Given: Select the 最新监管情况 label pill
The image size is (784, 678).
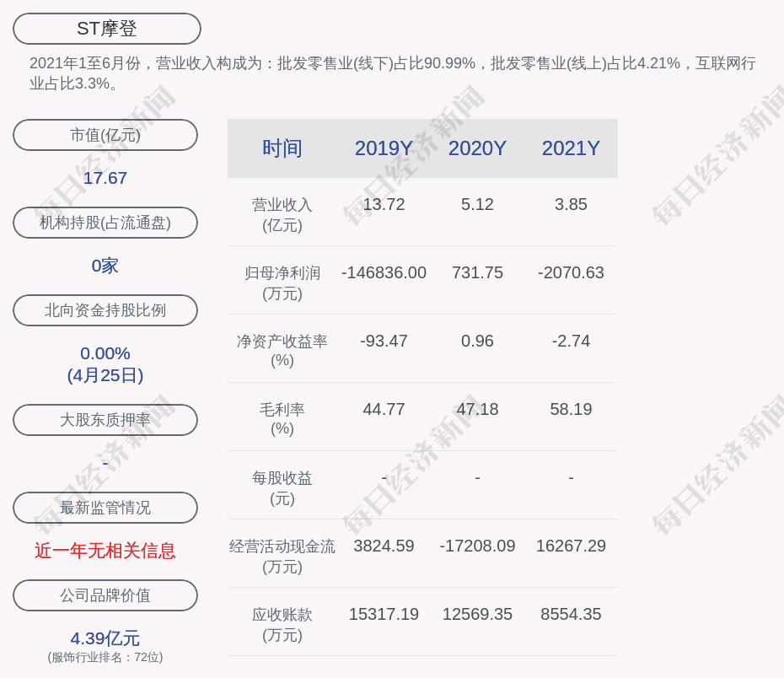Looking at the screenshot, I should click(x=105, y=508).
